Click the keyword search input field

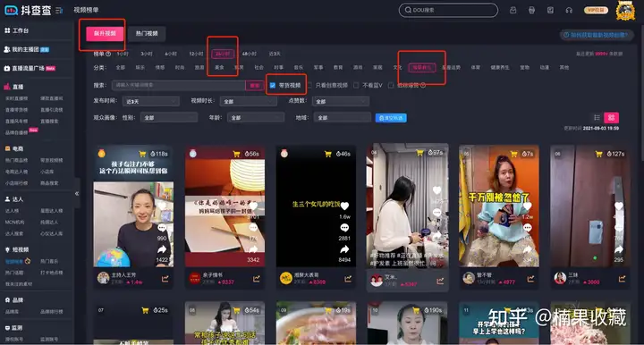point(179,85)
